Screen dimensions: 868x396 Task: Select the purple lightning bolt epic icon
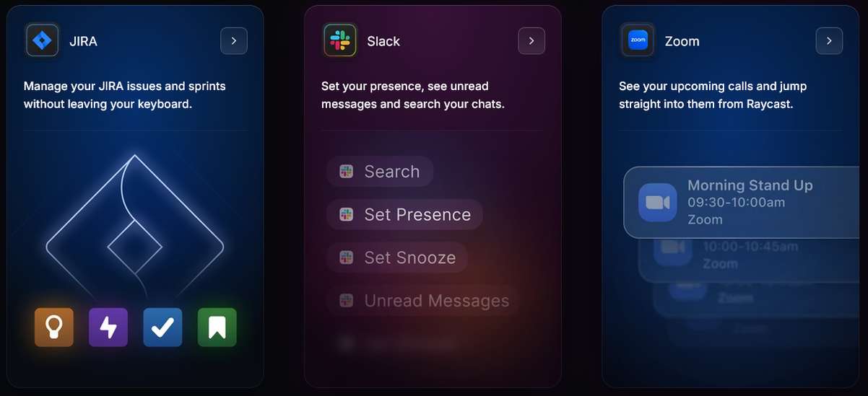(108, 327)
